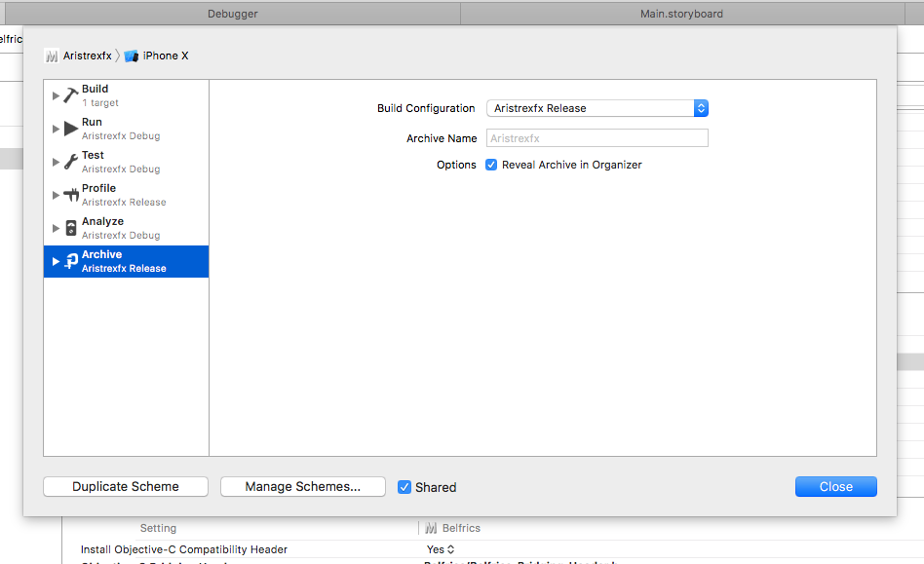Click the Archive Name label
Viewport: 924px width, 564px height.
(442, 138)
